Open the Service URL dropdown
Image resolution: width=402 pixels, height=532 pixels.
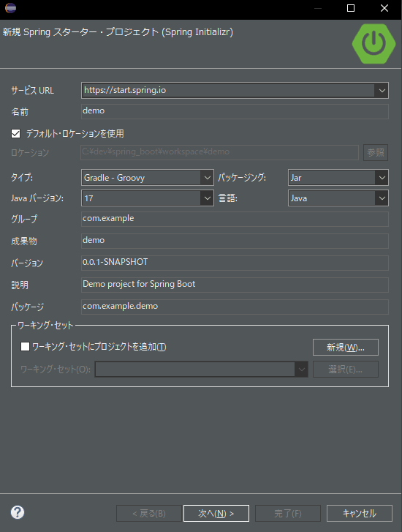pyautogui.click(x=382, y=91)
